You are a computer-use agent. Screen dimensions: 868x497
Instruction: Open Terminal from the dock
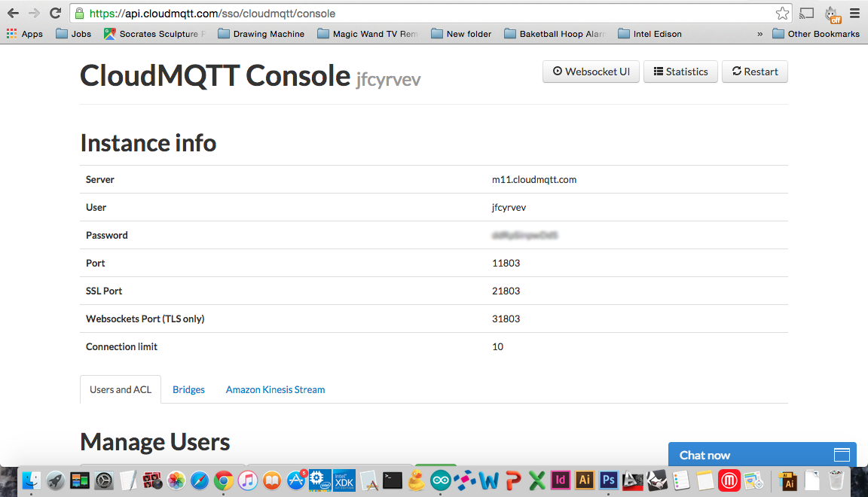tap(393, 480)
